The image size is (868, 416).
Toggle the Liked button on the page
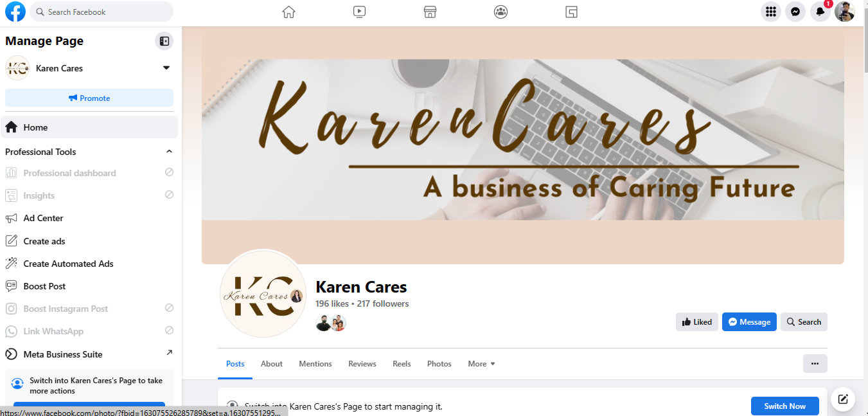click(x=697, y=322)
